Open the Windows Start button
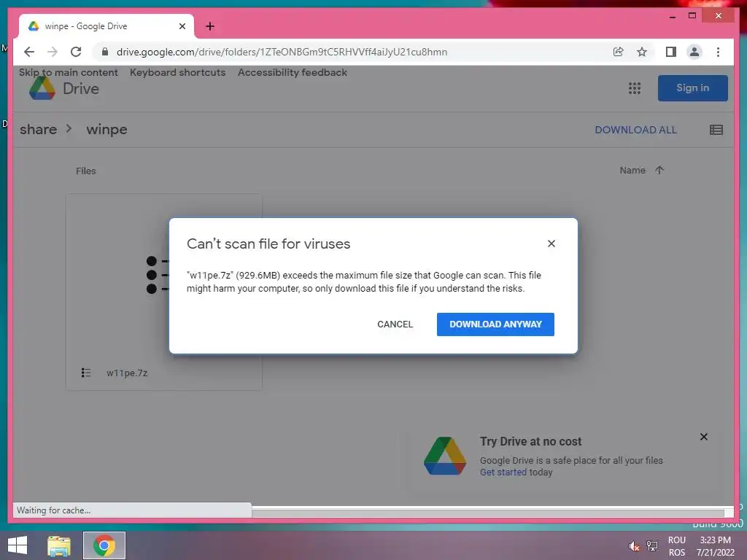The image size is (747, 560). pyautogui.click(x=18, y=545)
